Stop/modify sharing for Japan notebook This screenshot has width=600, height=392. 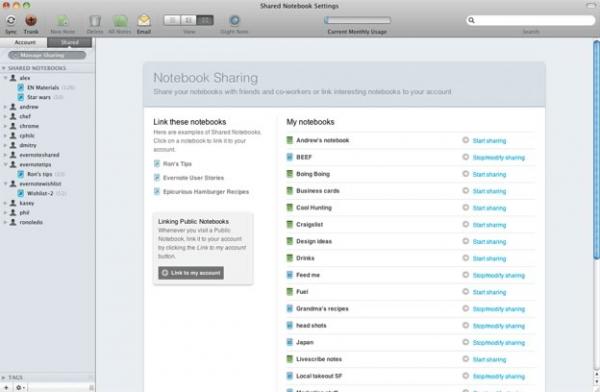[499, 343]
